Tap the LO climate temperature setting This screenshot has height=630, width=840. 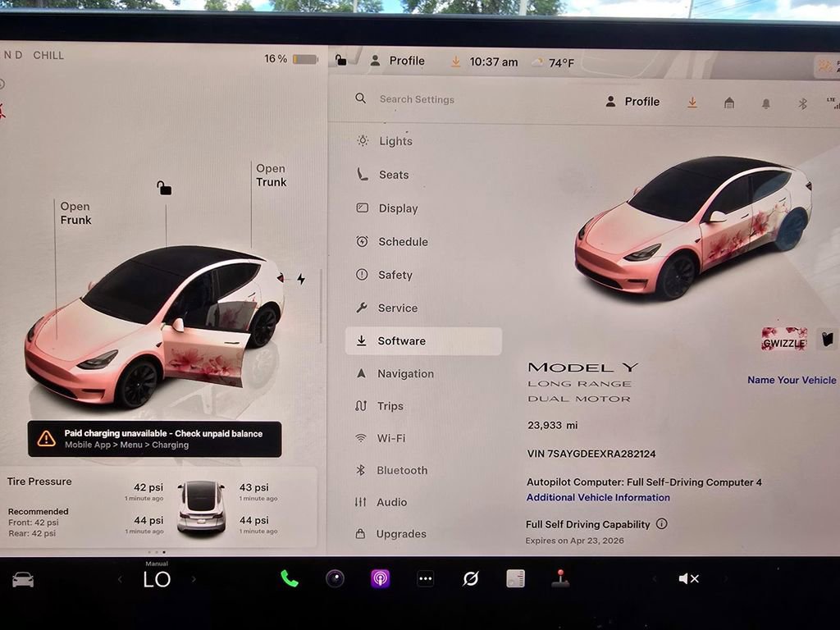(x=157, y=579)
